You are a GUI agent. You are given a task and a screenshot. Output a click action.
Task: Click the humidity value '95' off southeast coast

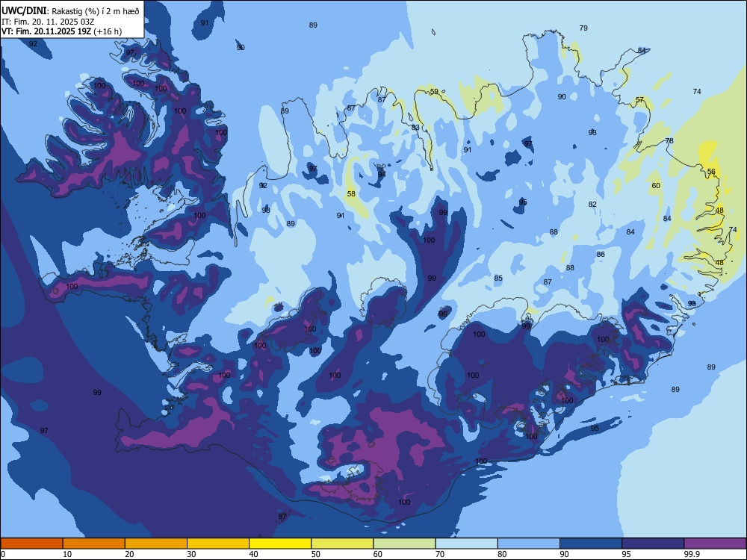[x=595, y=428]
